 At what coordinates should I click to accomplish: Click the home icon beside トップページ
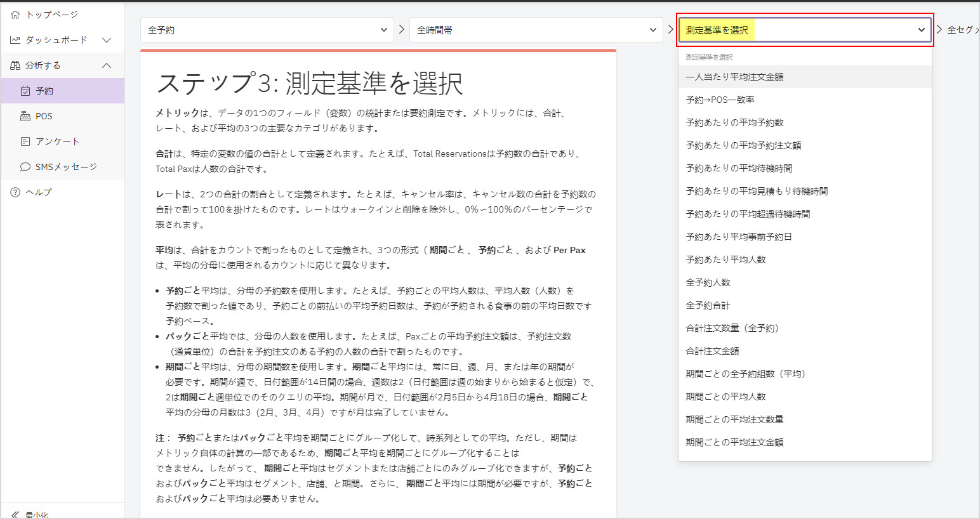(x=15, y=15)
